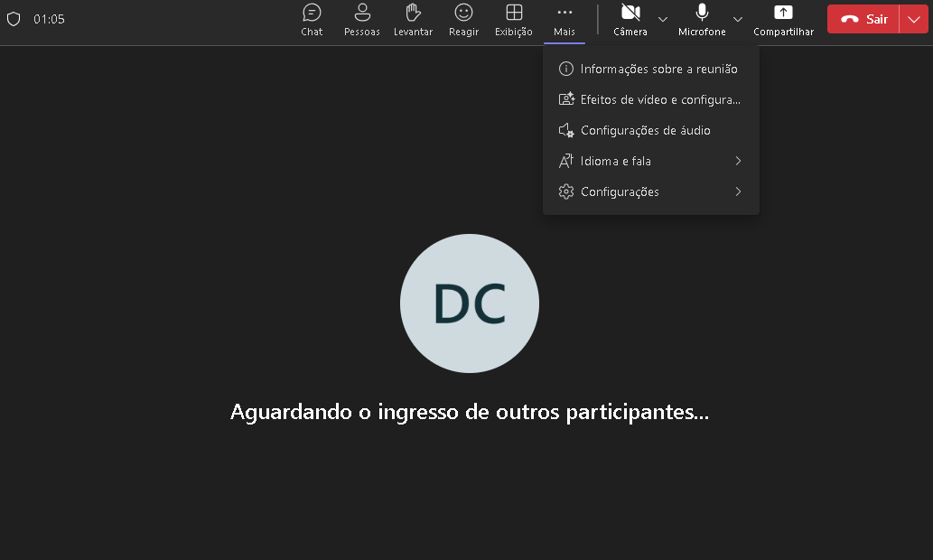933x560 pixels.
Task: Open the Exibição view options
Action: [514, 20]
